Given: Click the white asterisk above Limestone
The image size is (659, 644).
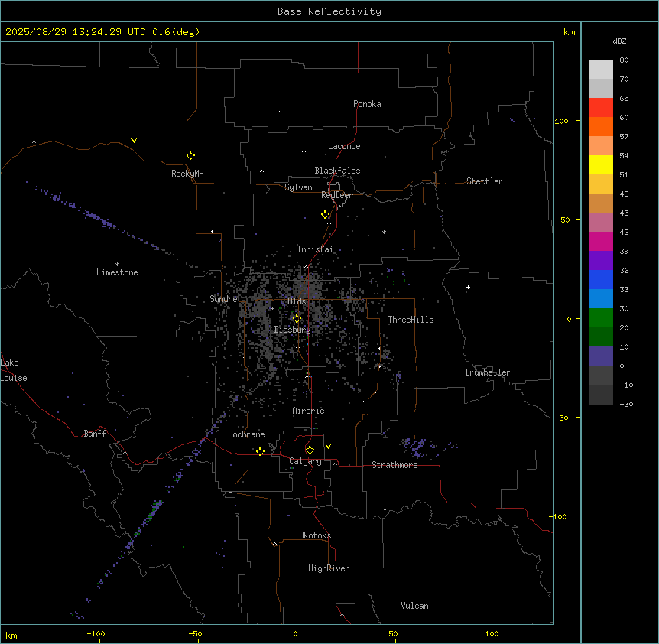Looking at the screenshot, I should point(117,265).
